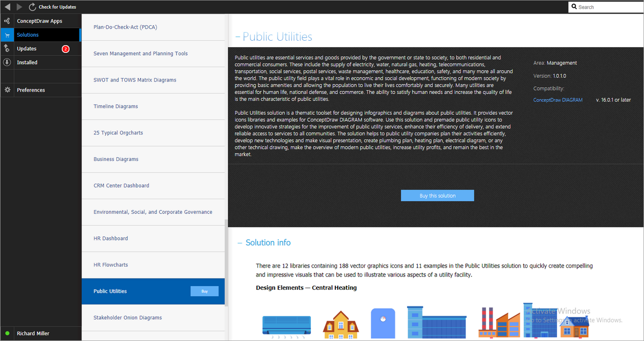
Task: Click the factory with chimneys thumbnail
Action: click(500, 322)
